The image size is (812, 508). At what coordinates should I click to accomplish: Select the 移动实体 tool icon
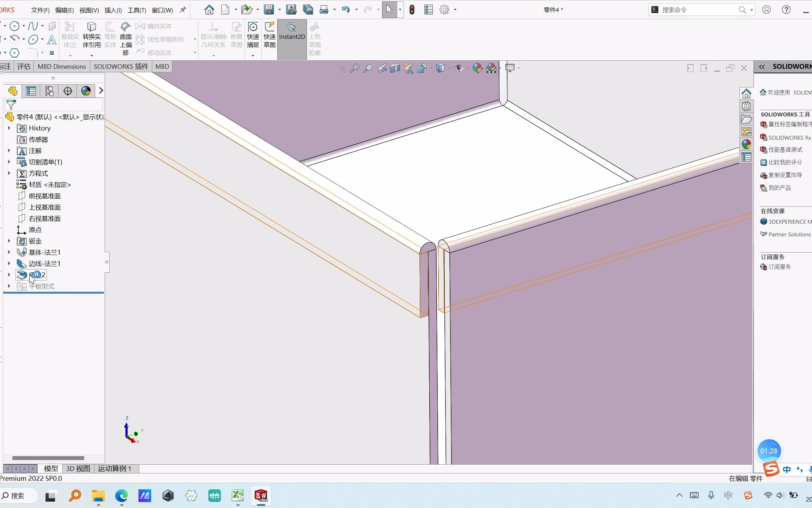[140, 52]
